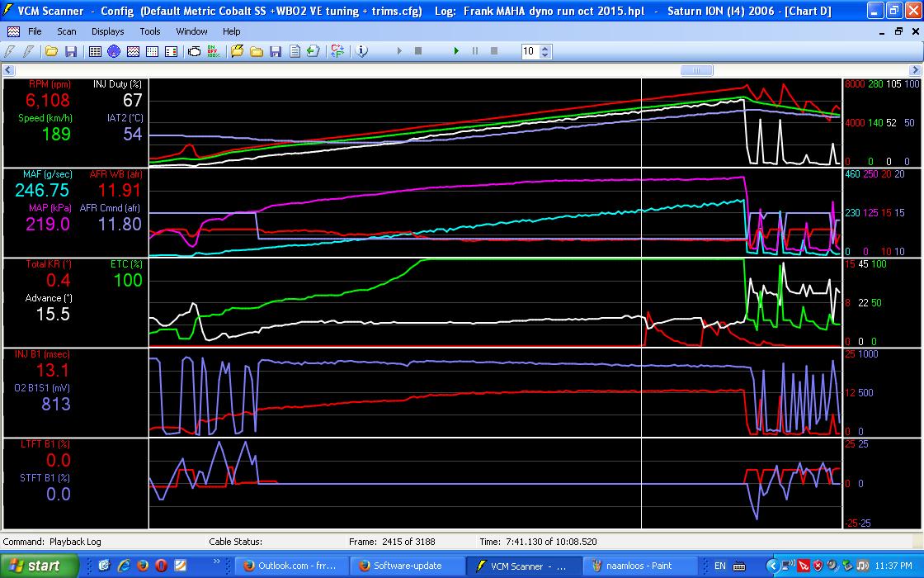The image size is (924, 578).
Task: Click the VCM Scanner taskbar button
Action: click(x=523, y=566)
